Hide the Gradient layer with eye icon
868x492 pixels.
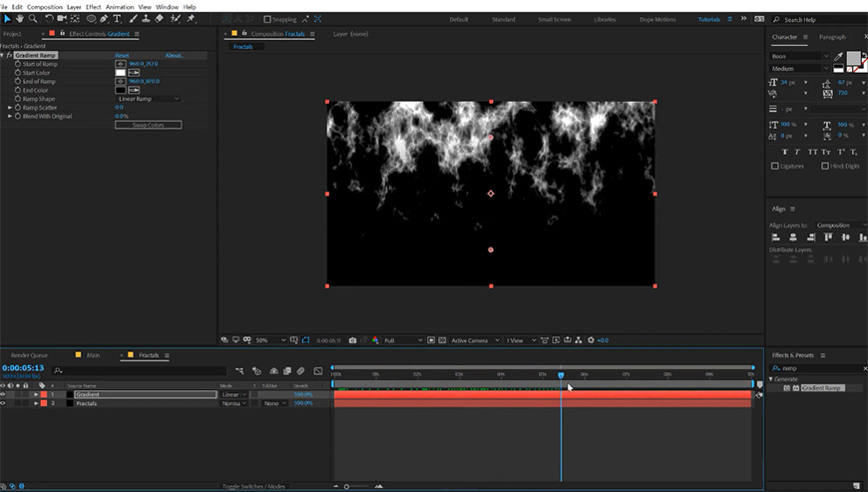coord(3,395)
